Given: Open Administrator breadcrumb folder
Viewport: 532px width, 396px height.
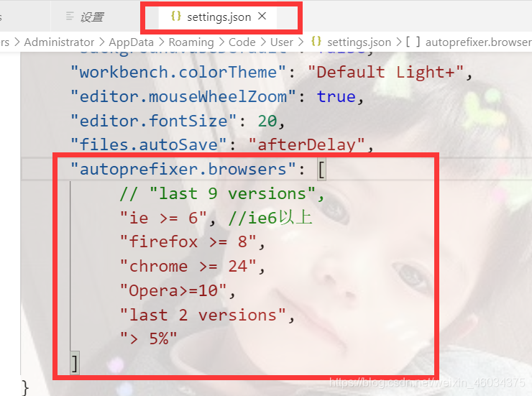Looking at the screenshot, I should (x=59, y=42).
